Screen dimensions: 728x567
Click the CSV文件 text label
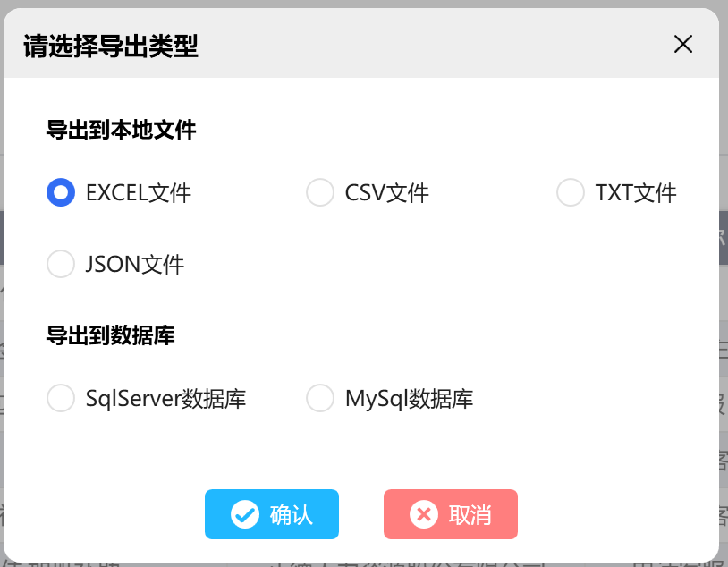(x=386, y=192)
